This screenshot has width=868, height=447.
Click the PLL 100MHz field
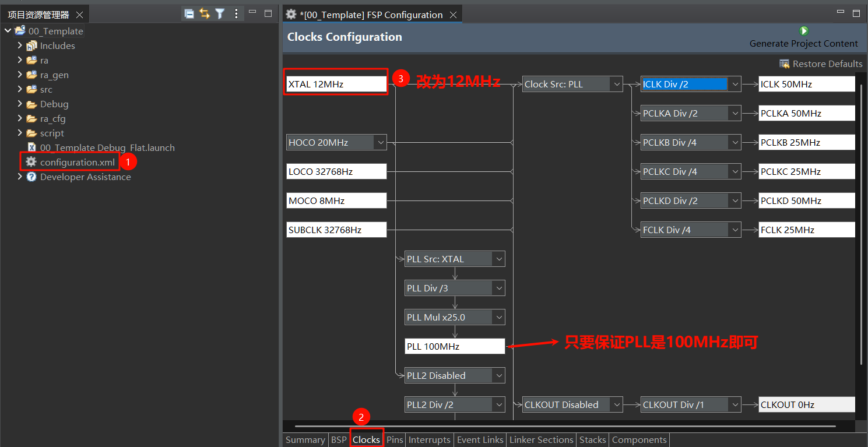tap(455, 346)
